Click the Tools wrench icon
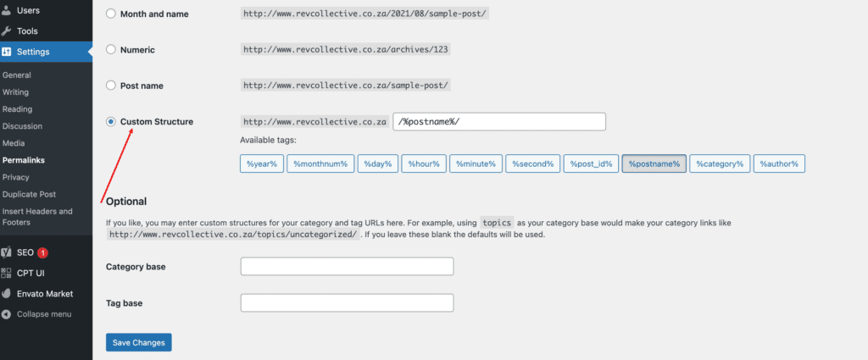Image resolution: width=868 pixels, height=360 pixels. [x=6, y=31]
